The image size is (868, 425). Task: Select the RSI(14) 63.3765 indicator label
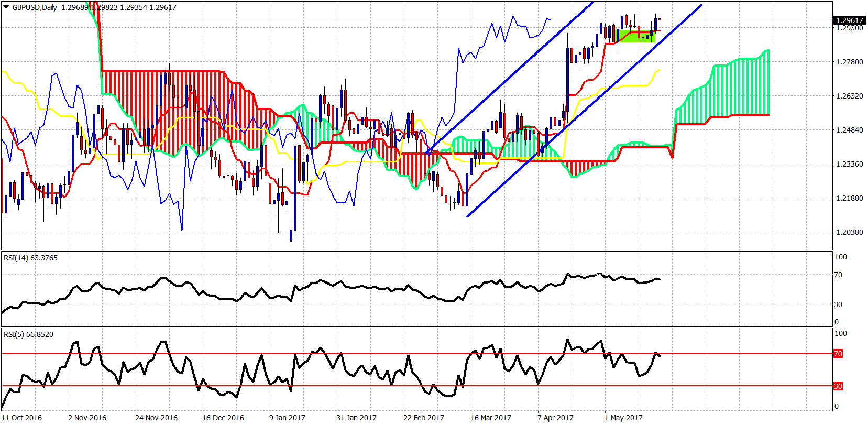click(30, 258)
